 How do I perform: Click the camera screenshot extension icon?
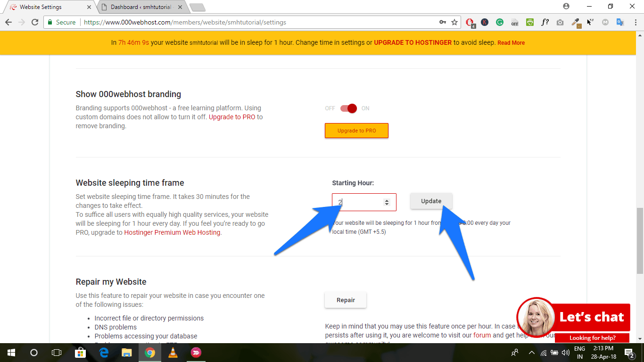560,22
